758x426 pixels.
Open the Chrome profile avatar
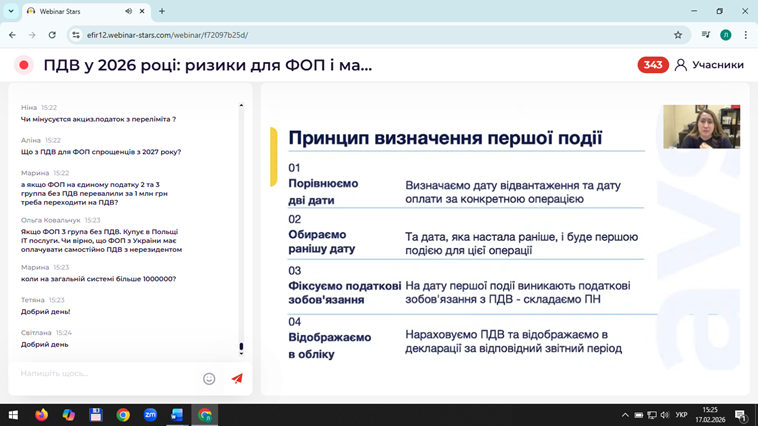tap(725, 35)
